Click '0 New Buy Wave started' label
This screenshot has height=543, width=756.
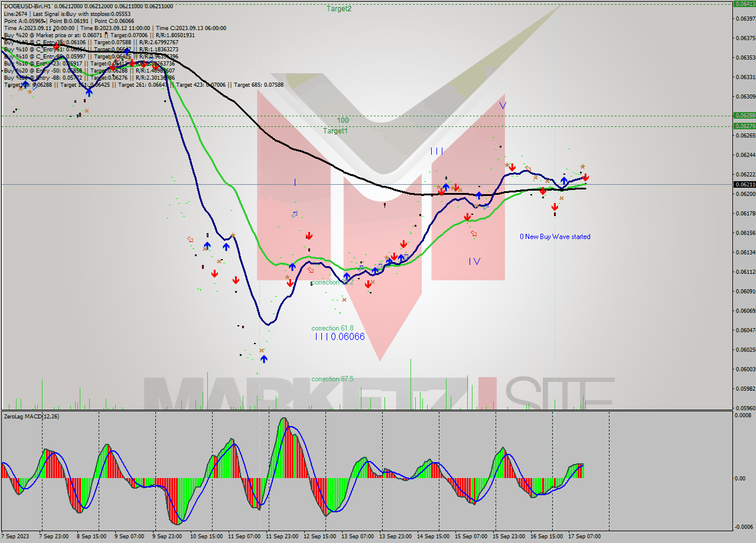tap(555, 237)
